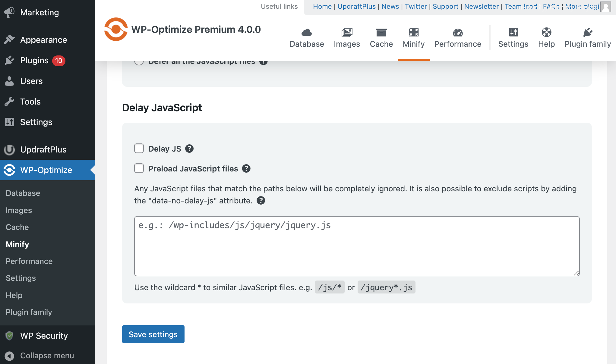This screenshot has width=616, height=364.
Task: Click the UpdraftPlus logo icon in sidebar
Action: click(x=9, y=149)
